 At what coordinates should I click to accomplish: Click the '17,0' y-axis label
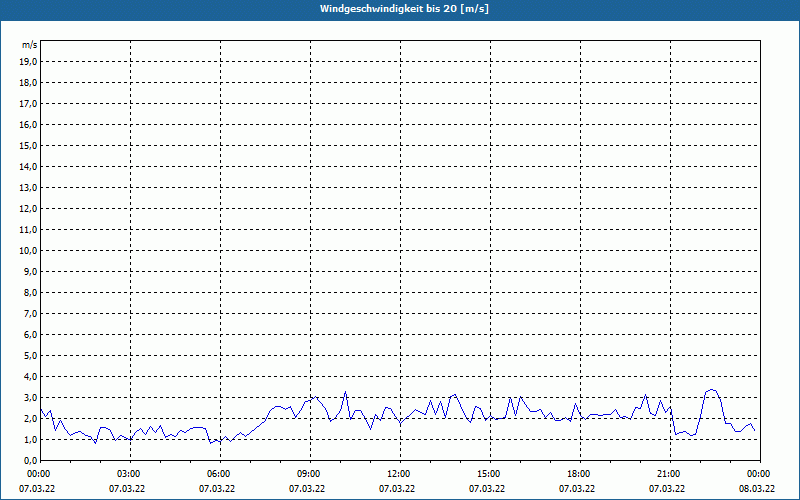(28, 104)
